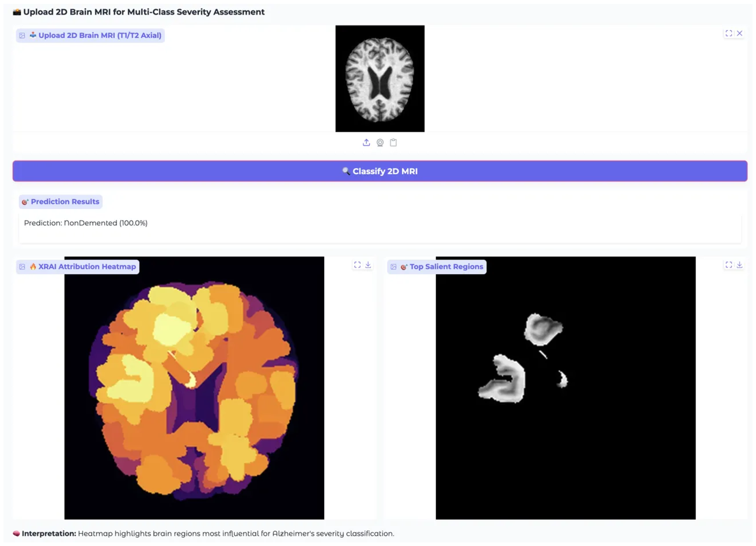The image size is (756, 546).
Task: Click the Prediction Results text box
Action: [x=380, y=228]
